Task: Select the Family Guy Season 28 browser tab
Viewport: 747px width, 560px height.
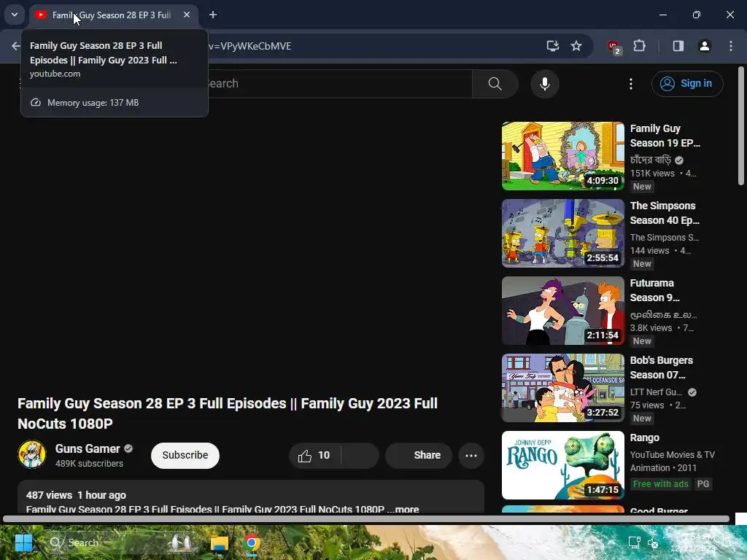Action: (x=113, y=15)
